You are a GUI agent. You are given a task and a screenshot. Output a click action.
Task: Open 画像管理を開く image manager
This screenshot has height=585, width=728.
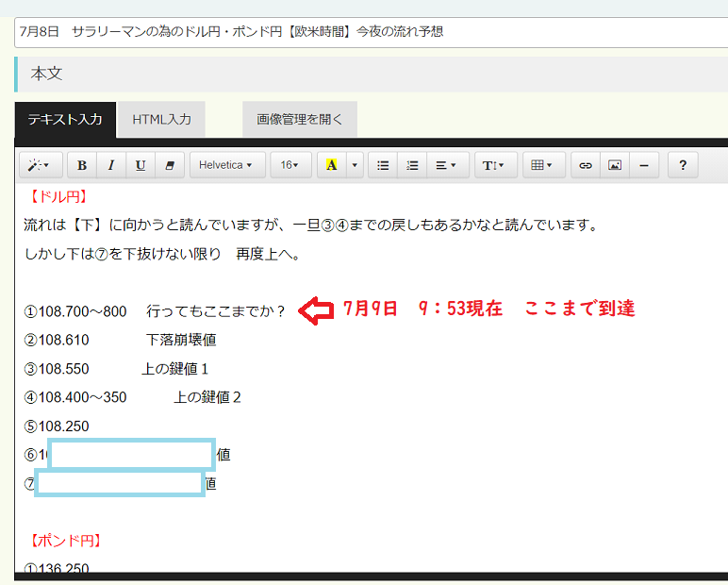click(x=300, y=120)
